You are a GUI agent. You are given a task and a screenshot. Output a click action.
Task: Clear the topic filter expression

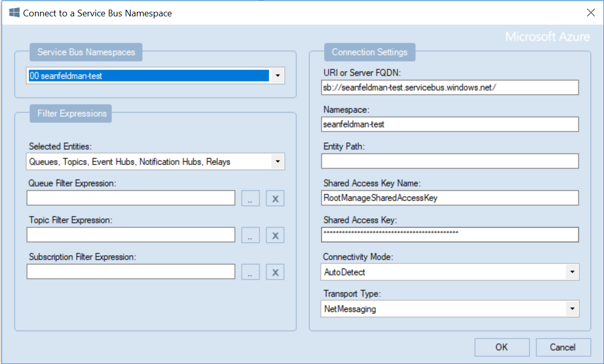click(275, 235)
